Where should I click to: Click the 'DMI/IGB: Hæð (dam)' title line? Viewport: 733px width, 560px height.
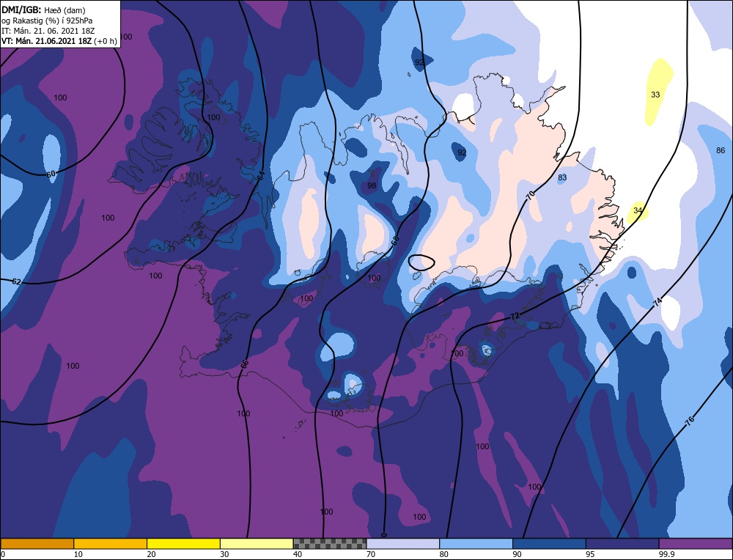pos(43,10)
